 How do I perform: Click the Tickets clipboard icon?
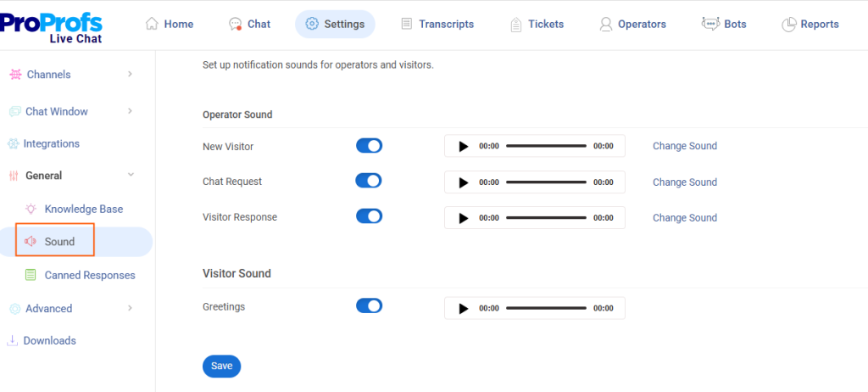[x=516, y=25]
